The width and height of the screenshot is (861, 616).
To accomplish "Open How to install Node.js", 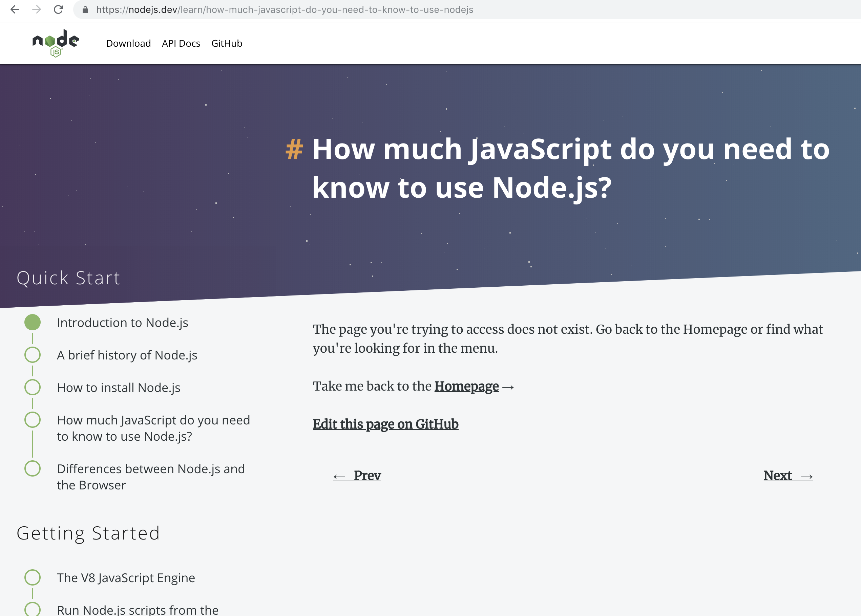I will 119,388.
